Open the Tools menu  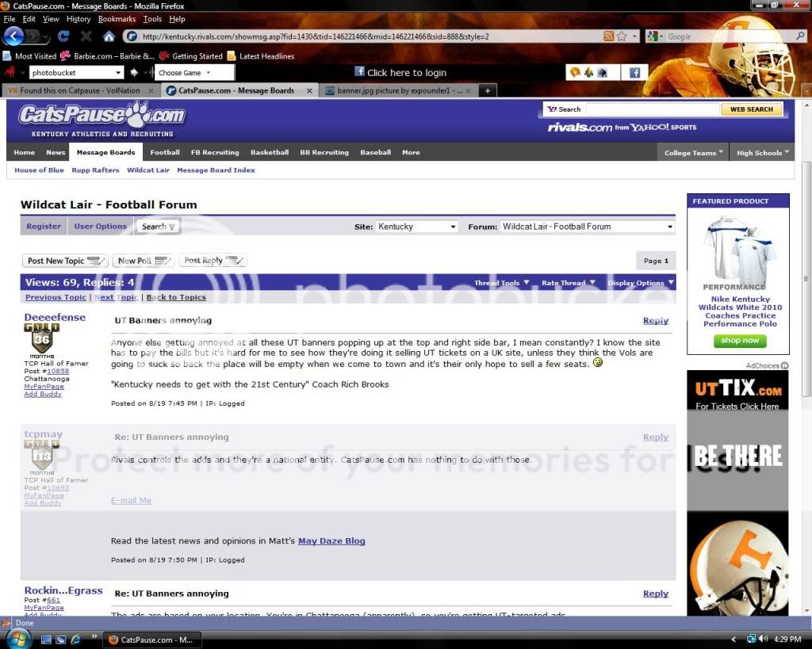[x=152, y=19]
